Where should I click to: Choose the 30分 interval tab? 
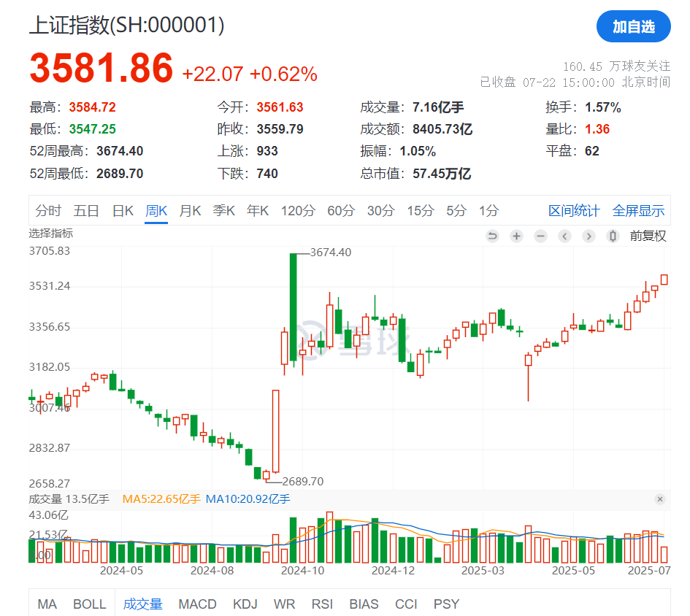coord(381,211)
